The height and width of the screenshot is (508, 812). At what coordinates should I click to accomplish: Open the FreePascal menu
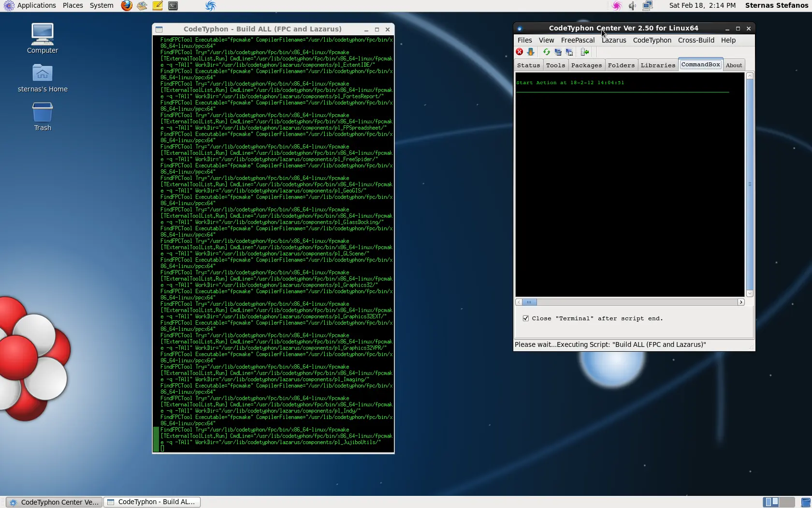coord(578,40)
